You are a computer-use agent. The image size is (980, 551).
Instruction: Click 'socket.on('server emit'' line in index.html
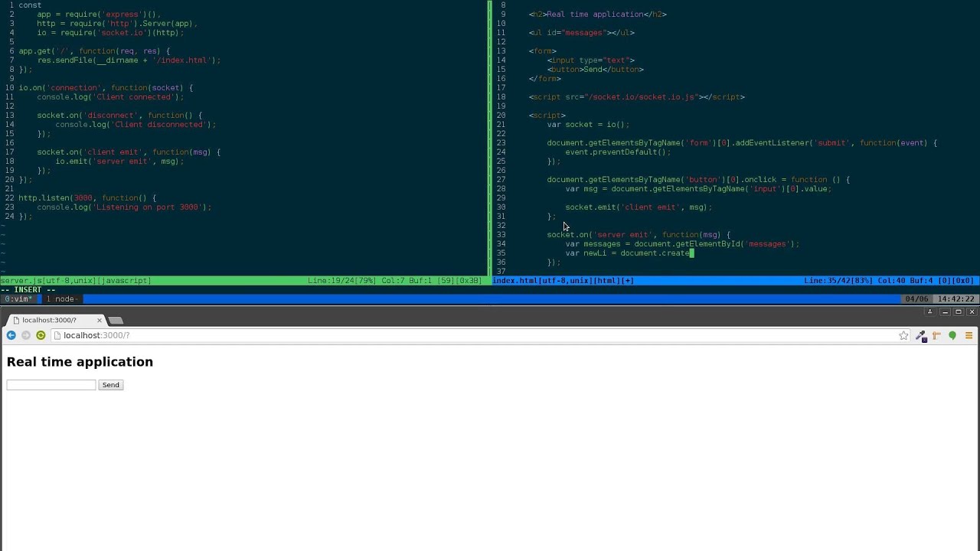(x=639, y=234)
